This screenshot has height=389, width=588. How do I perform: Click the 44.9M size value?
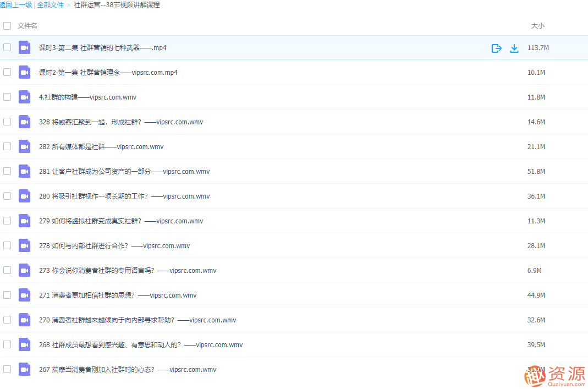pos(536,295)
